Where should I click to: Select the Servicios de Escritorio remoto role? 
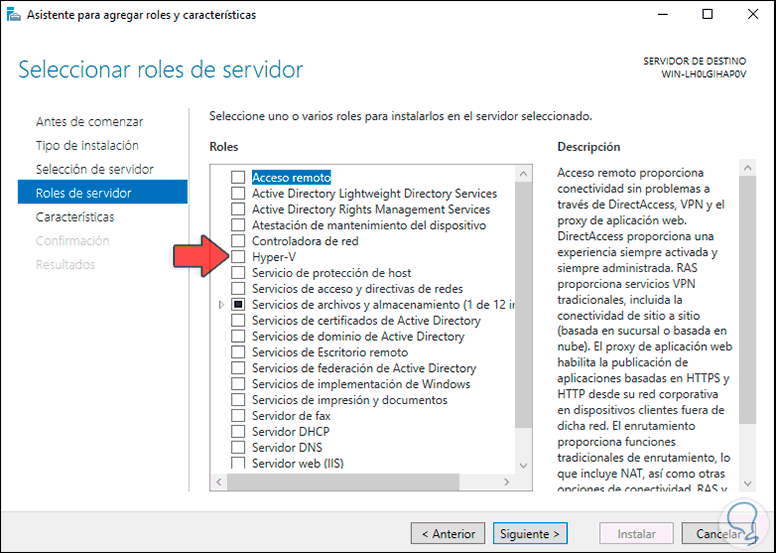(x=329, y=352)
